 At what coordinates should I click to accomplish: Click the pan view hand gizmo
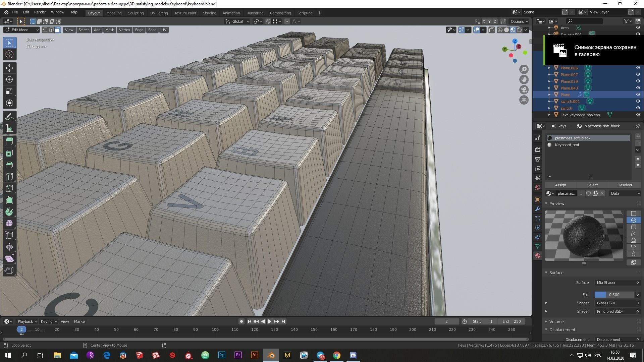point(524,79)
